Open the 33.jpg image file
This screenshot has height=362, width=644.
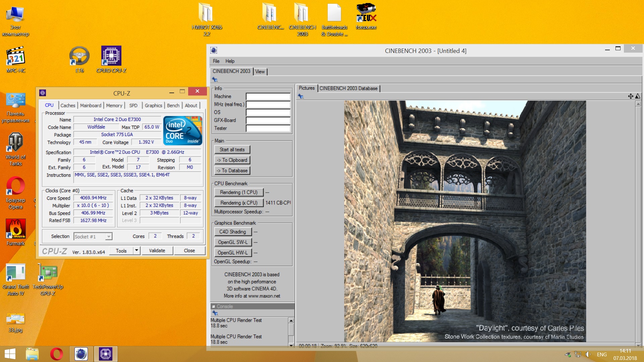click(x=15, y=322)
